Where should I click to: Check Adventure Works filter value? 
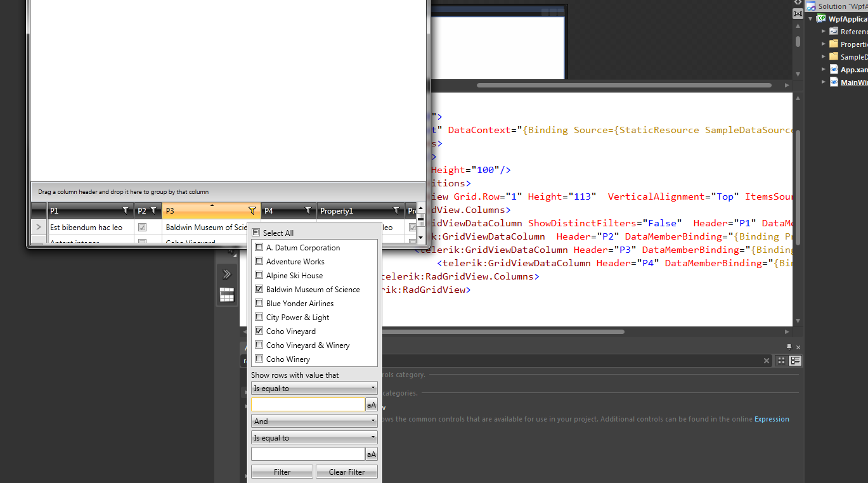pos(259,261)
